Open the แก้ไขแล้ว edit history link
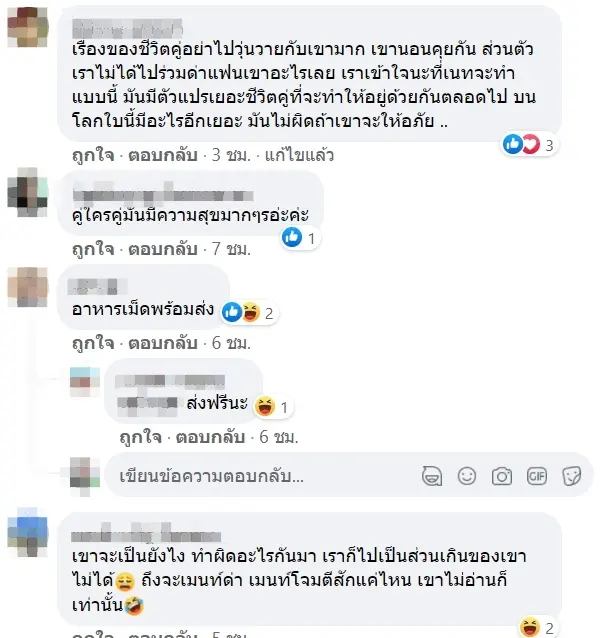The width and height of the screenshot is (601, 638). click(x=299, y=155)
